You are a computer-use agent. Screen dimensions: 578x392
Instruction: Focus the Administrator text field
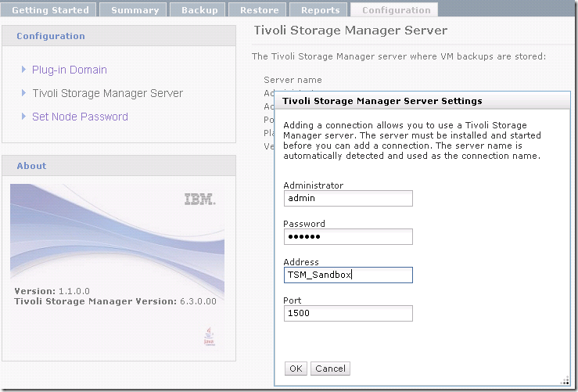347,199
